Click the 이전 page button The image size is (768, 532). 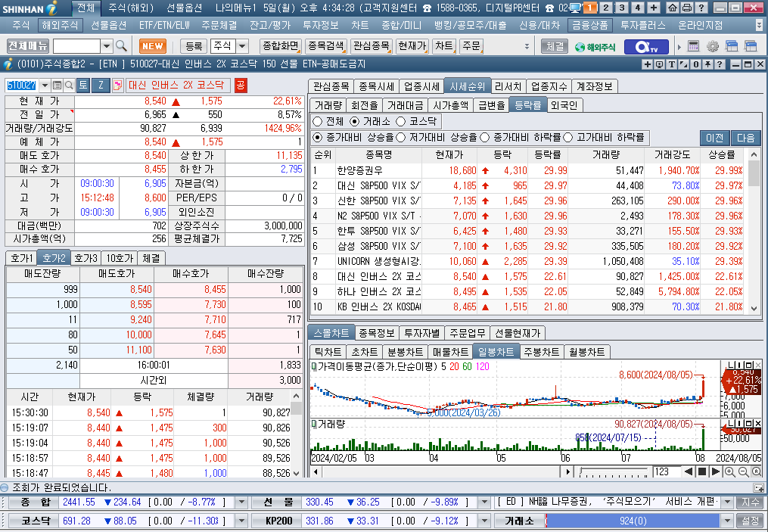click(714, 138)
